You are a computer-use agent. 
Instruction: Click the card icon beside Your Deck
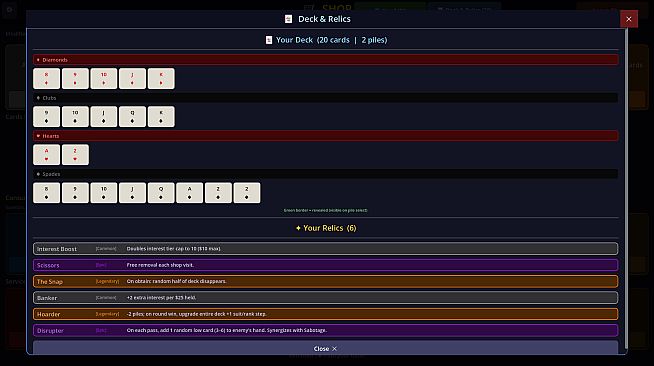point(269,40)
